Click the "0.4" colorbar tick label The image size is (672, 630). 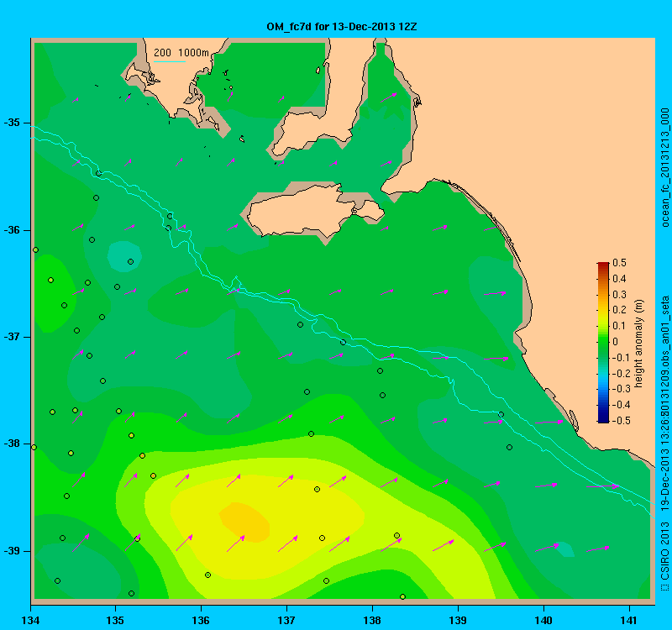tap(619, 279)
